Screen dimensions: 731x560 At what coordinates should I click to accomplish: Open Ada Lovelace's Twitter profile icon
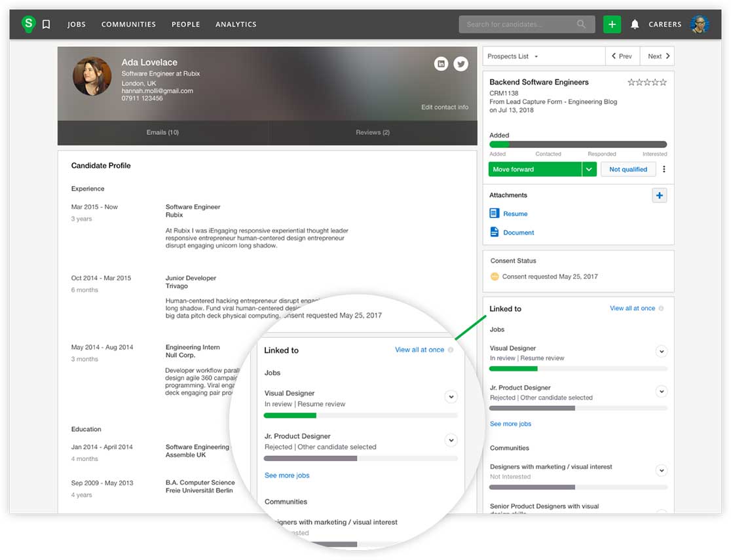coord(461,64)
